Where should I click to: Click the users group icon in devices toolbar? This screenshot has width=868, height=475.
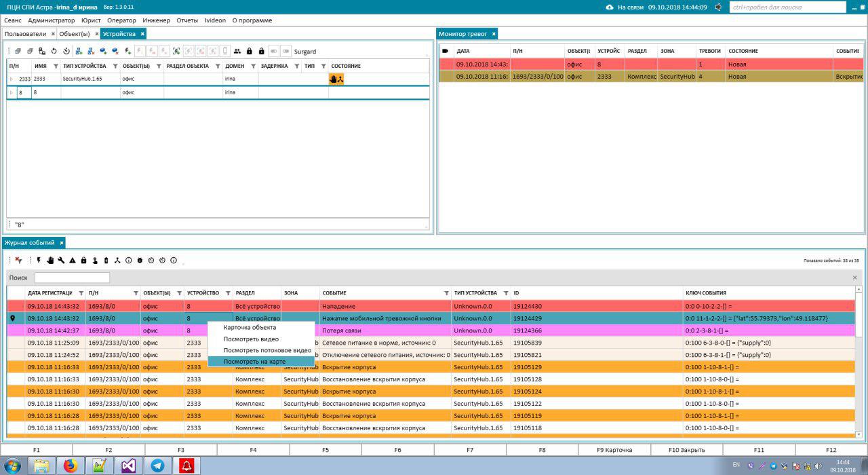[x=237, y=51]
